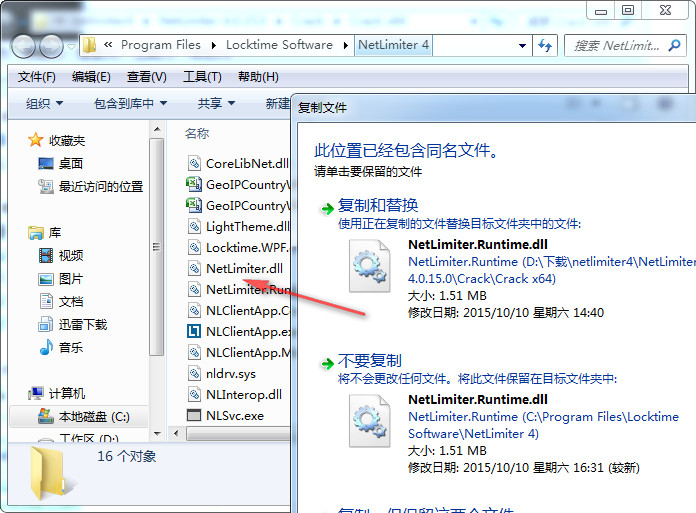This screenshot has height=513, width=696.
Task: Select the 库 library node
Action: (x=44, y=233)
